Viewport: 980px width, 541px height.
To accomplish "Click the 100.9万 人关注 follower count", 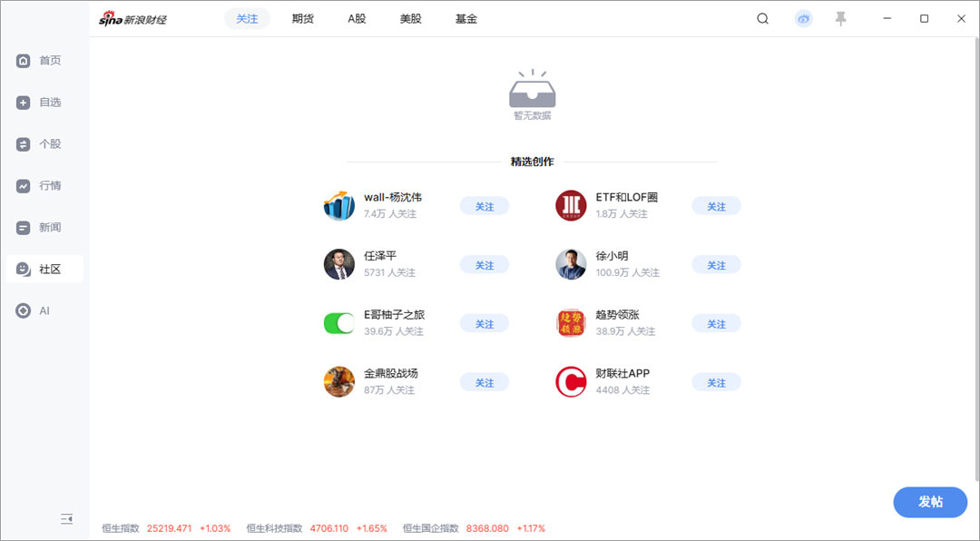I will 628,272.
